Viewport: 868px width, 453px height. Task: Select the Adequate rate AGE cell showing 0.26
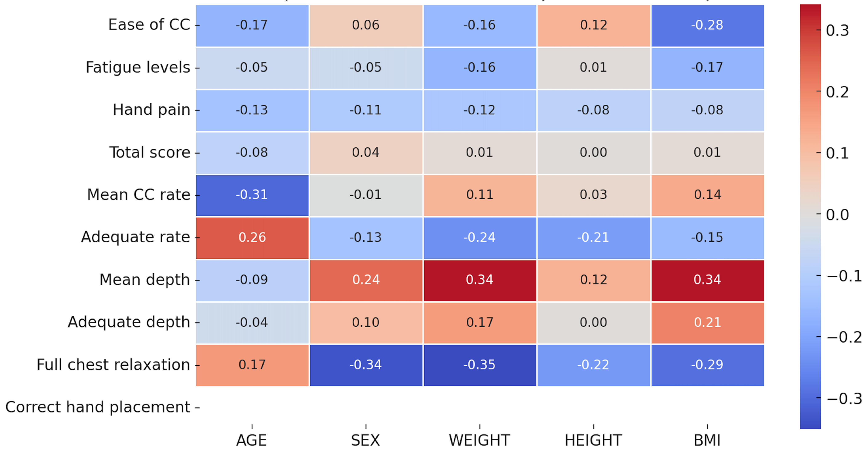(252, 238)
